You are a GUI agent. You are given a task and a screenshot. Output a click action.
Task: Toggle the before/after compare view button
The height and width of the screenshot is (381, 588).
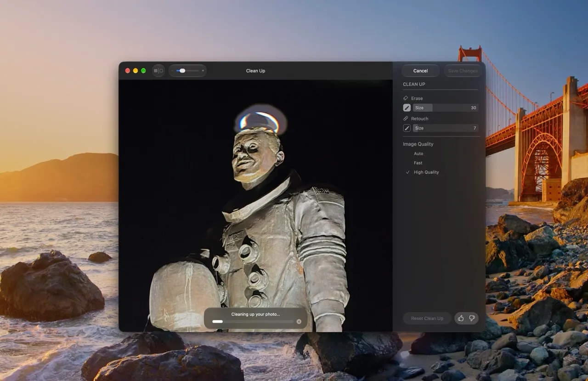pyautogui.click(x=158, y=71)
